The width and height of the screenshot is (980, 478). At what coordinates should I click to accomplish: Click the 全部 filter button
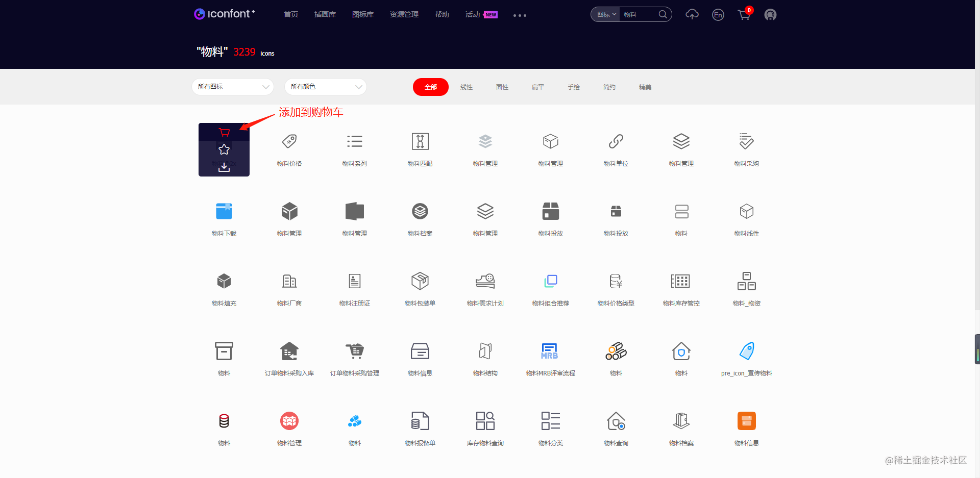430,87
